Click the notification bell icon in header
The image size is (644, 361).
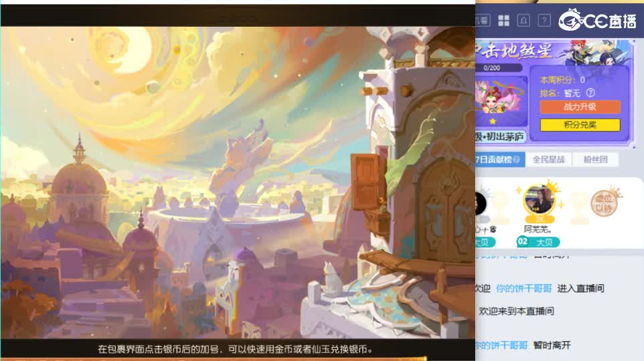(x=524, y=21)
